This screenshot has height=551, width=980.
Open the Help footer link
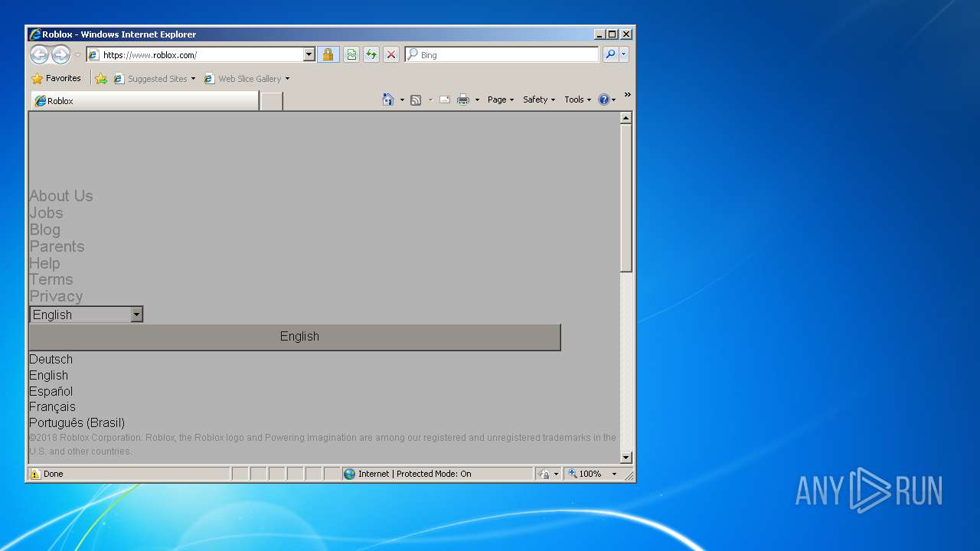coord(44,263)
